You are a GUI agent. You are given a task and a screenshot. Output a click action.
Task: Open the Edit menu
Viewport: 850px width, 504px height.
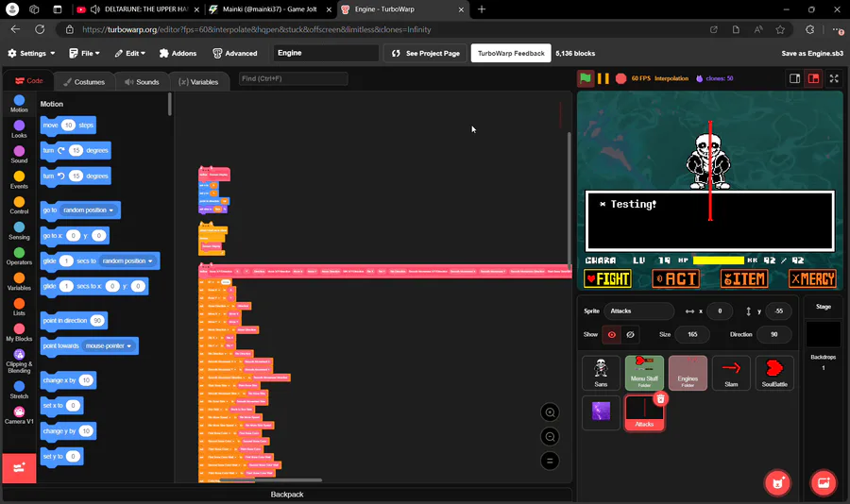pos(130,53)
